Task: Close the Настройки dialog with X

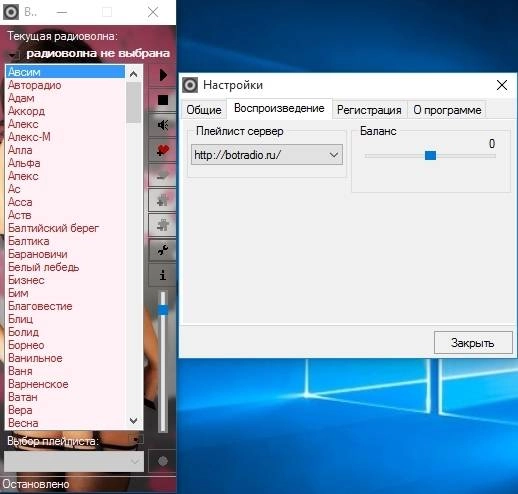Action: (502, 85)
